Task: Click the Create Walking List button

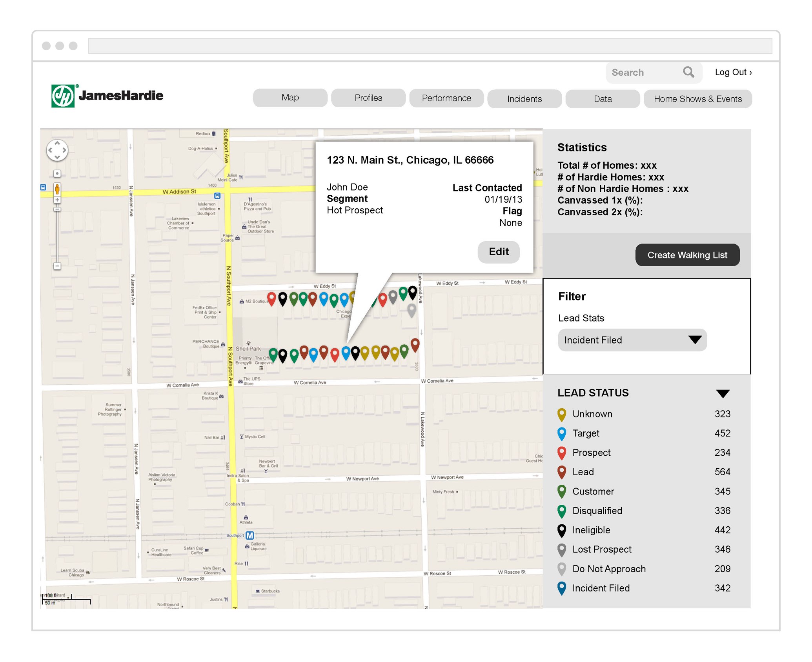Action: pyautogui.click(x=687, y=255)
